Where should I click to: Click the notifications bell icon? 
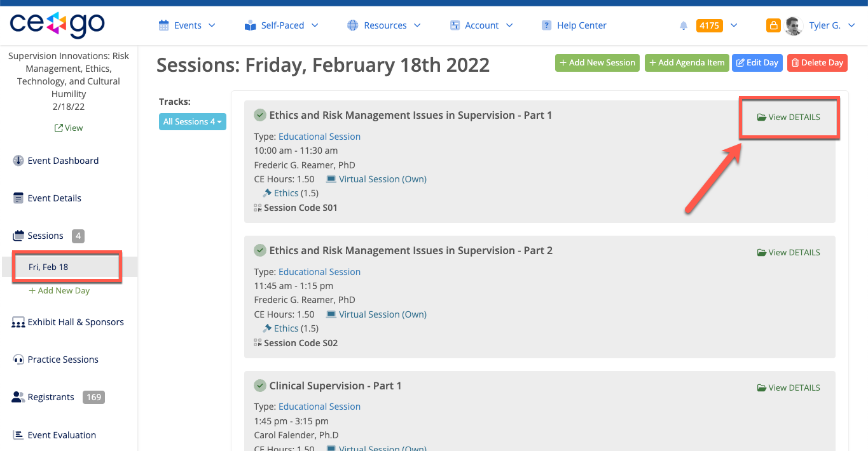click(684, 25)
